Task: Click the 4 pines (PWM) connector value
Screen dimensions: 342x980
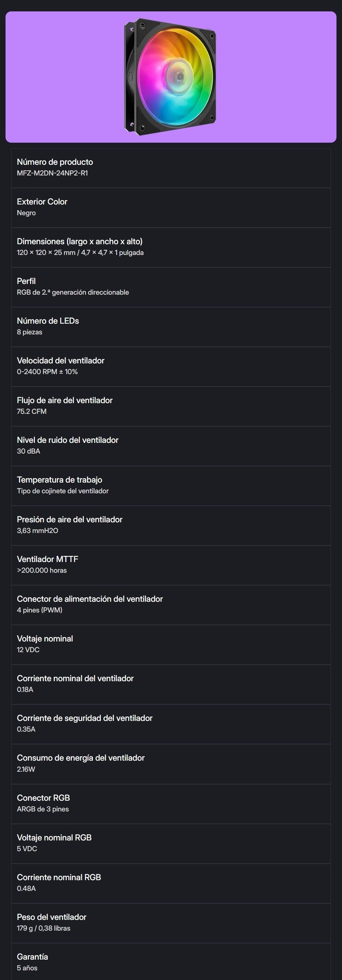Action: click(x=40, y=610)
